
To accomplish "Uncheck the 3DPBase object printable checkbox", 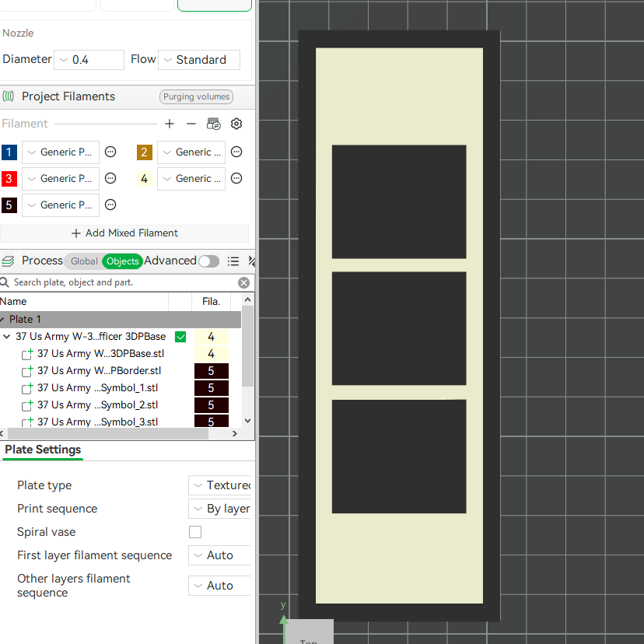I will [180, 337].
